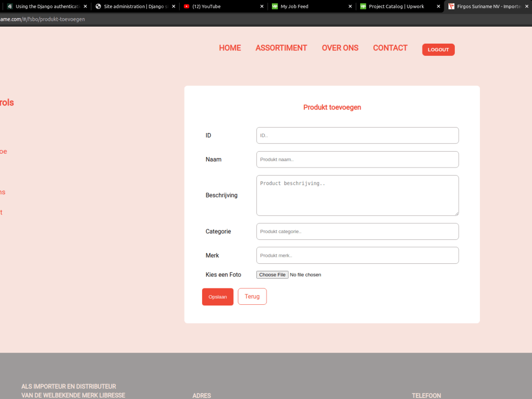Click the Beschrijving field label
This screenshot has width=532, height=399.
[221, 195]
